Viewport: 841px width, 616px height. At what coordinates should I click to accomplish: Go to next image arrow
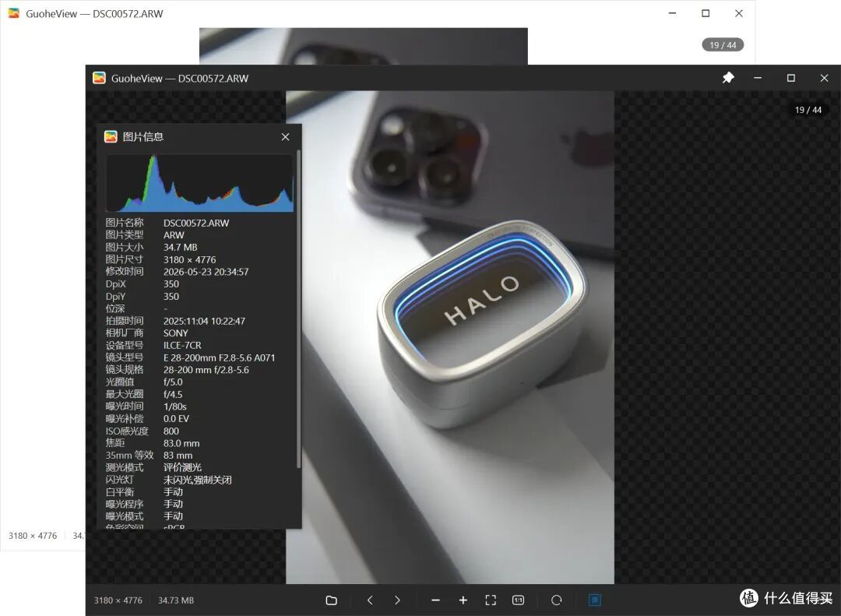point(397,600)
